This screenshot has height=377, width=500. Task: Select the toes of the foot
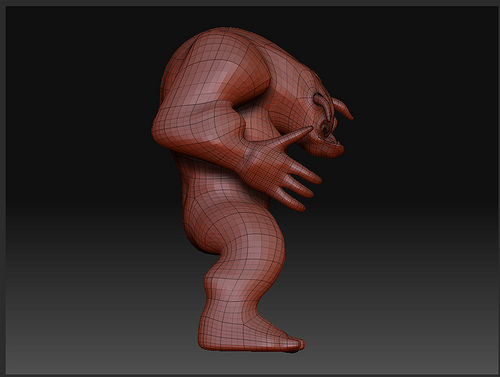[293, 343]
